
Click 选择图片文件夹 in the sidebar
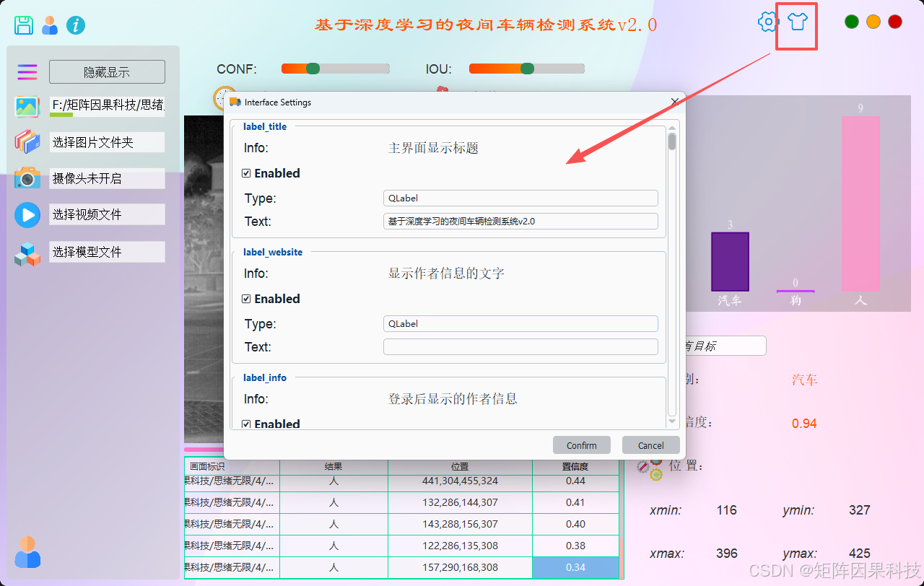107,142
